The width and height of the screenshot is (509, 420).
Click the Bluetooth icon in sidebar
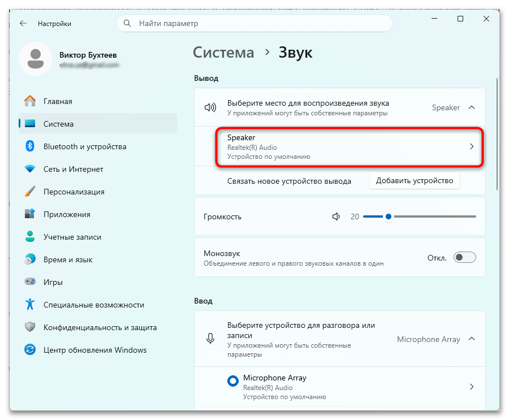pos(30,146)
